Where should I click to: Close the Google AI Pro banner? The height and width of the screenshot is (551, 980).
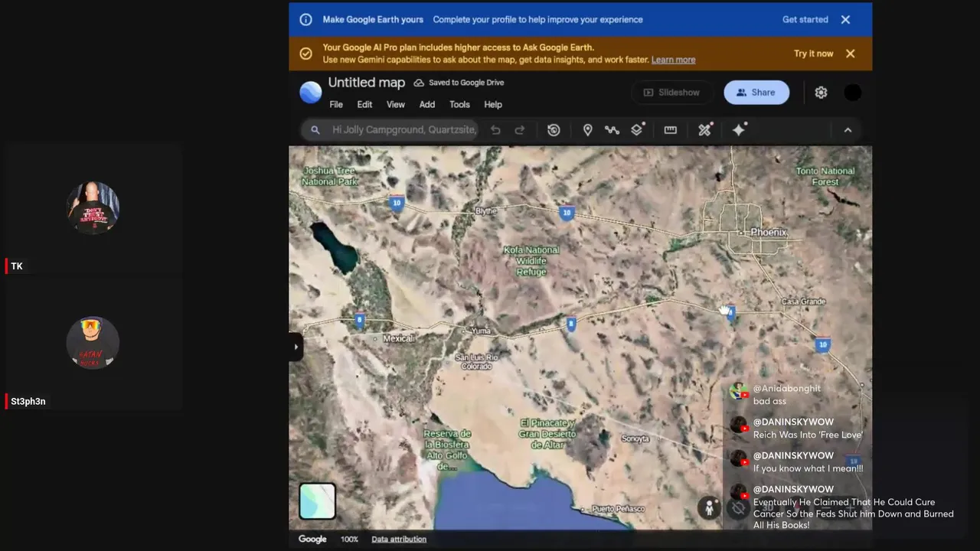point(850,54)
